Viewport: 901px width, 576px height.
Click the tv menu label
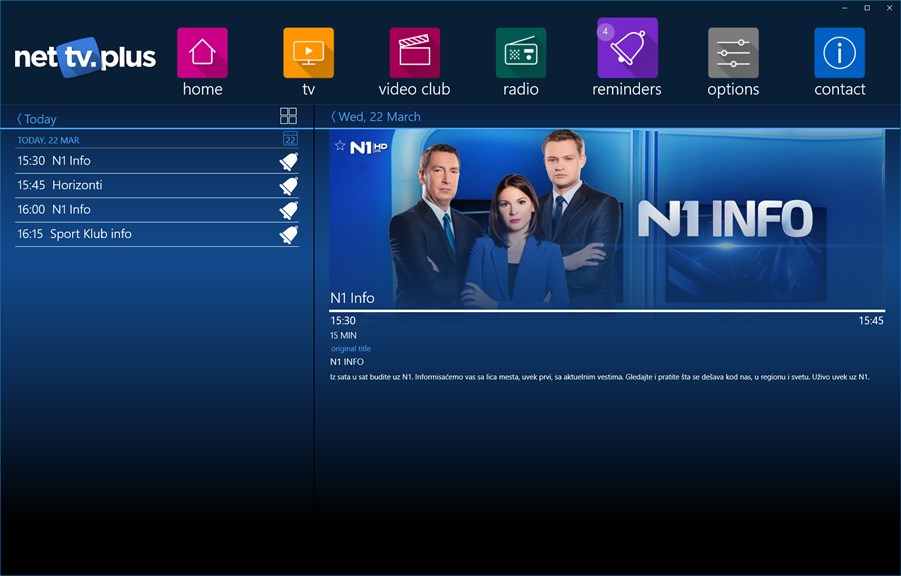pos(309,89)
